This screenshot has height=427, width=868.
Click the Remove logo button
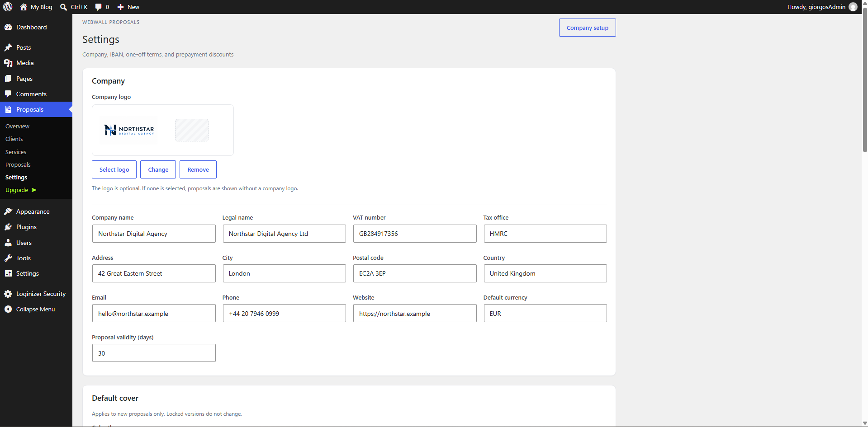[x=198, y=169]
